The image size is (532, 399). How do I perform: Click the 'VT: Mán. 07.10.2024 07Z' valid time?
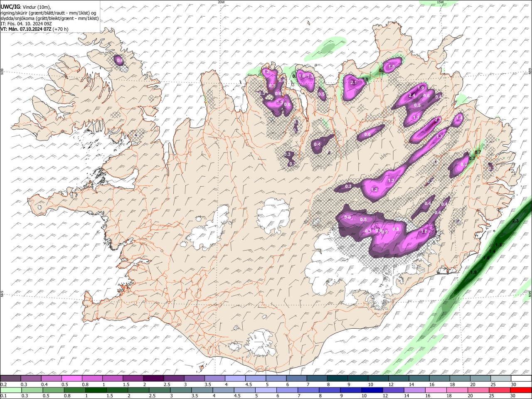click(x=26, y=29)
